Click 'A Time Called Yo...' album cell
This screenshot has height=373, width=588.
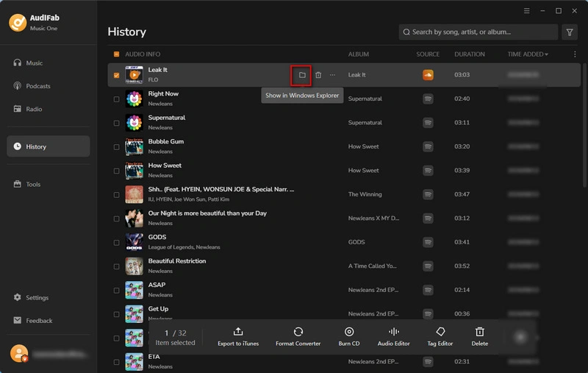point(372,266)
